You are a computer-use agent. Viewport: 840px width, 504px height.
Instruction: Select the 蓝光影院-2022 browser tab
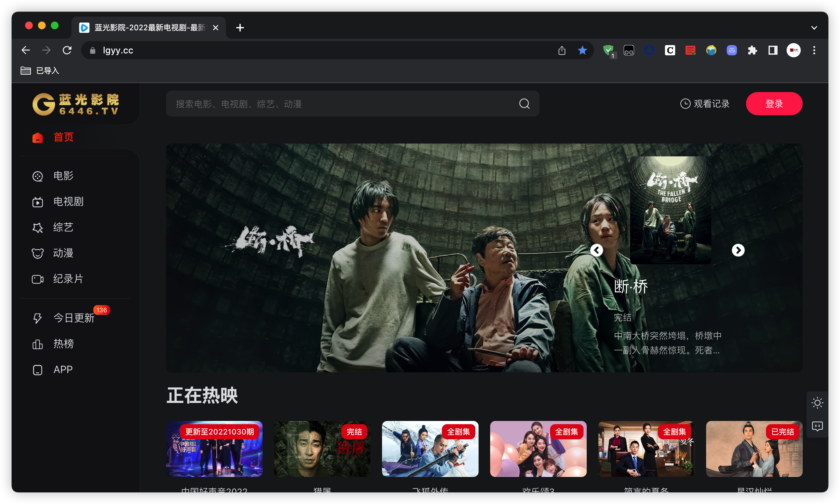[x=149, y=28]
